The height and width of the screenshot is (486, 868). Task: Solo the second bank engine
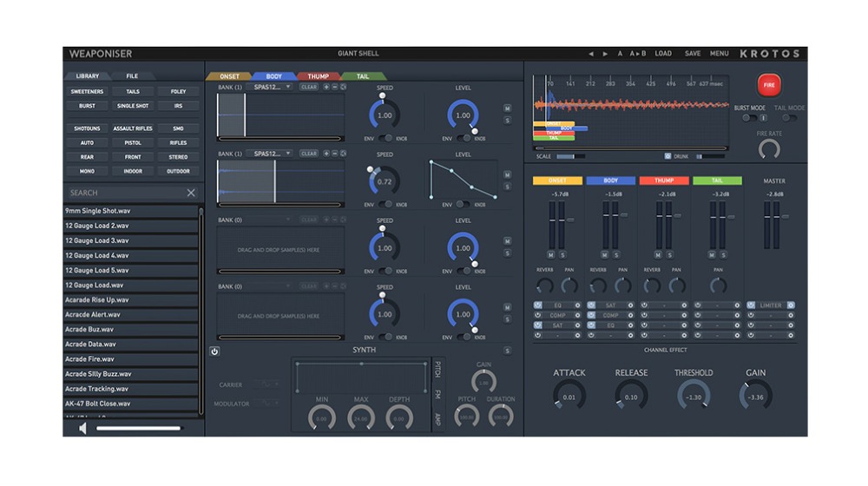507,187
